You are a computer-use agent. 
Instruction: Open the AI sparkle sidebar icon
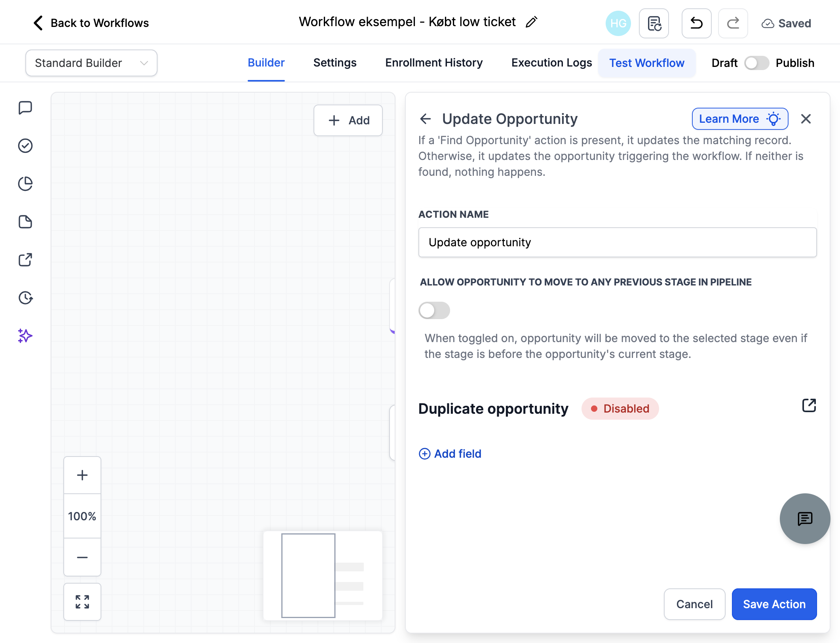[25, 336]
